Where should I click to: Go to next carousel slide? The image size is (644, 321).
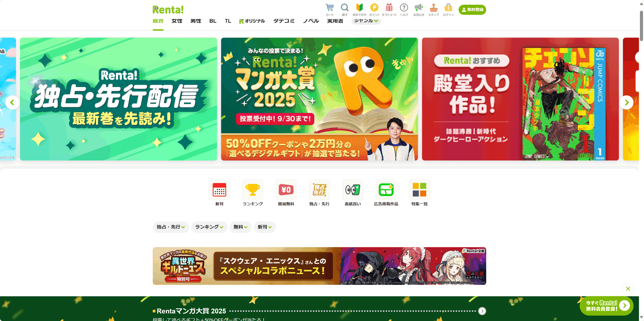point(627,102)
